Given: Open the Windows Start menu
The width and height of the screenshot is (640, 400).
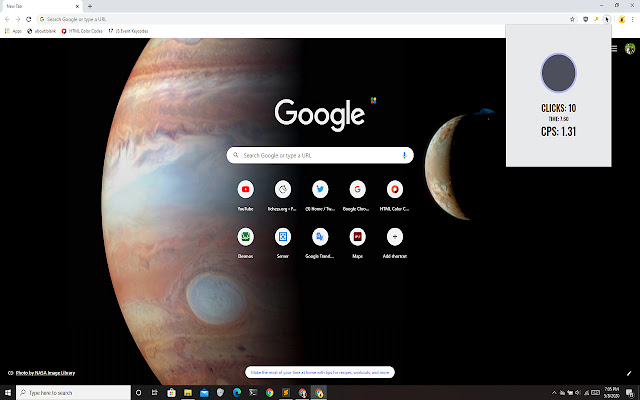Looking at the screenshot, I should (8, 393).
